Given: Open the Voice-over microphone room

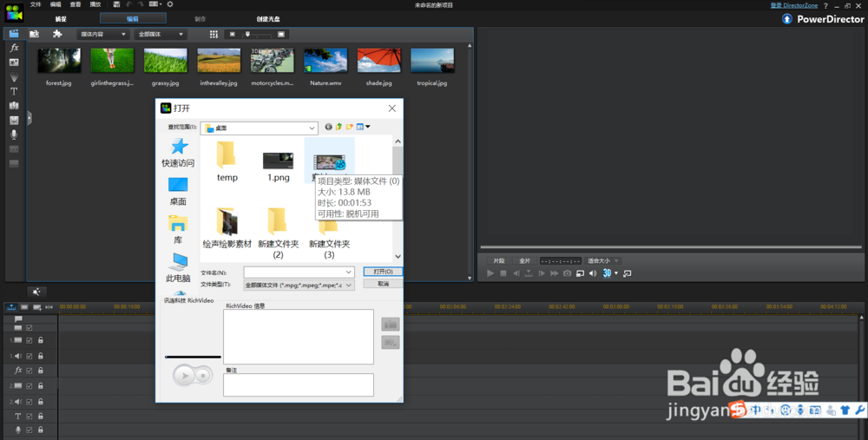Looking at the screenshot, I should coord(14,135).
